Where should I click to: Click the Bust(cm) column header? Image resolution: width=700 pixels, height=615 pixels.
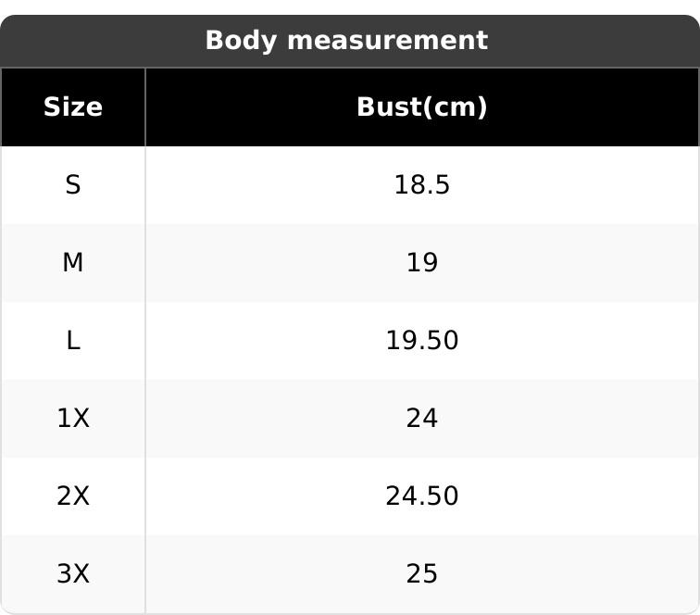(421, 107)
